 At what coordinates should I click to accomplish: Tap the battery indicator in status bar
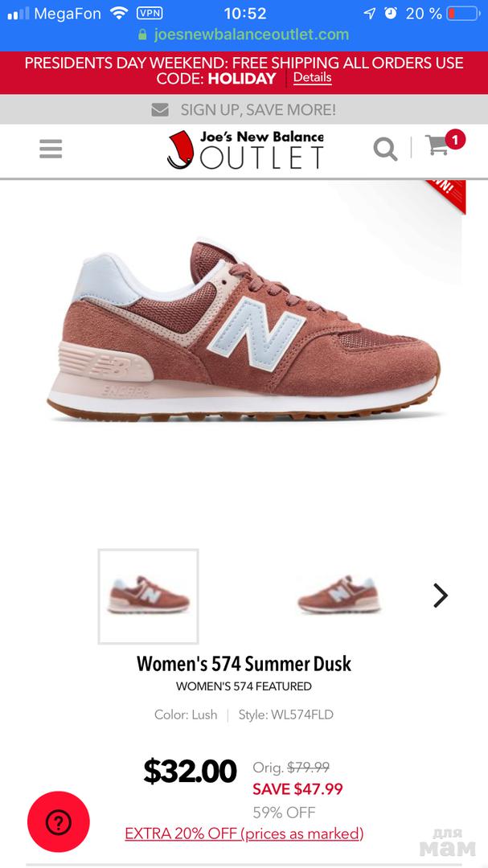[x=463, y=13]
